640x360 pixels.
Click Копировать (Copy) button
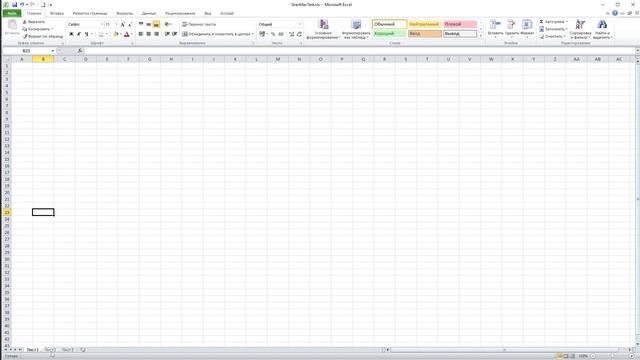click(x=37, y=29)
